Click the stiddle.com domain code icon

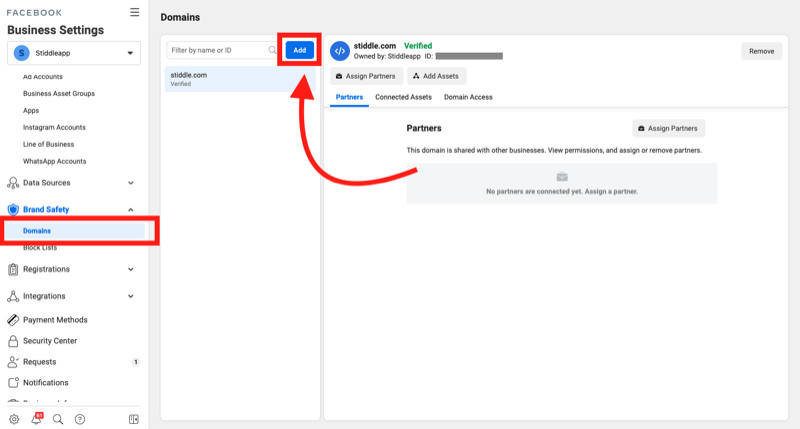(x=340, y=51)
